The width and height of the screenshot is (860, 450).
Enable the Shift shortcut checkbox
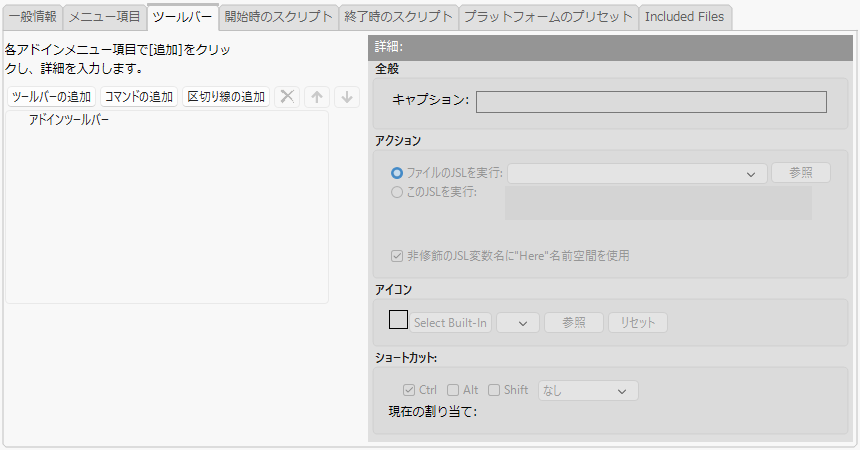pyautogui.click(x=494, y=390)
